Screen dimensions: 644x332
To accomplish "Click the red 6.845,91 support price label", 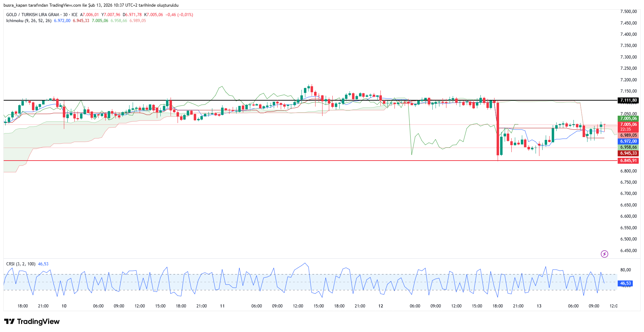I will coord(628,161).
